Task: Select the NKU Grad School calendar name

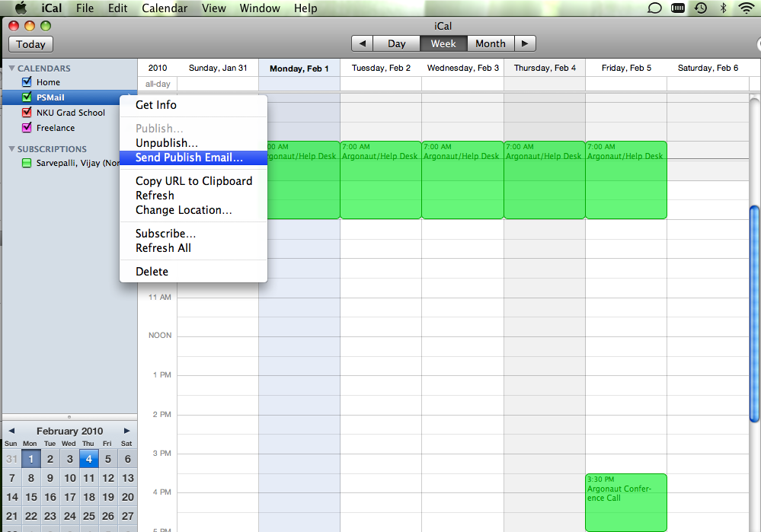Action: [x=70, y=113]
